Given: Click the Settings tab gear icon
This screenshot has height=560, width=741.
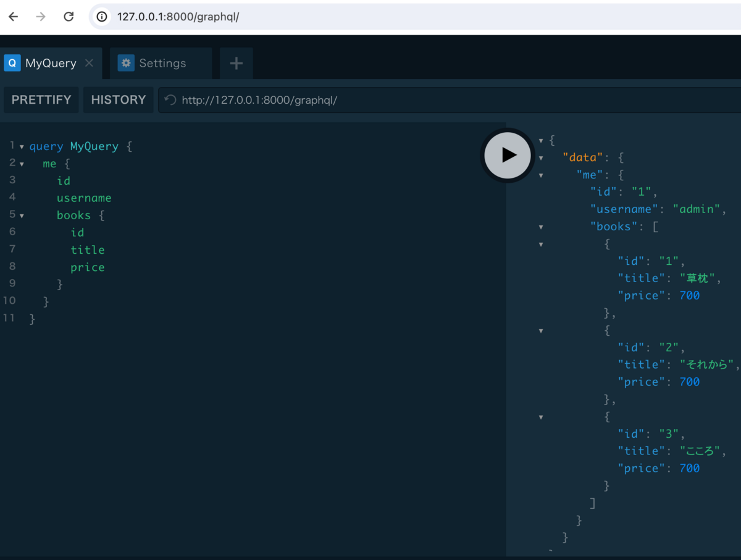Looking at the screenshot, I should click(x=126, y=63).
